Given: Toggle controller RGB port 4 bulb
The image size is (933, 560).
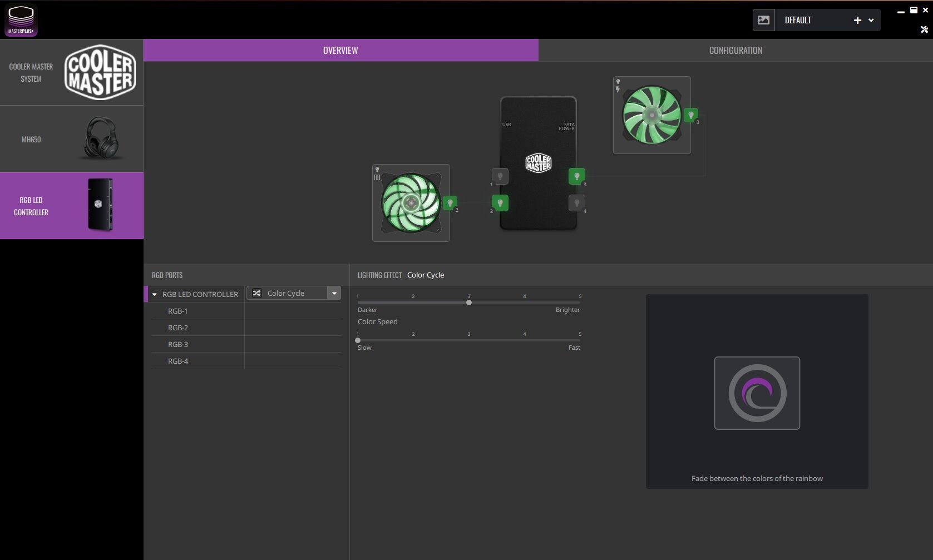Looking at the screenshot, I should pyautogui.click(x=577, y=203).
